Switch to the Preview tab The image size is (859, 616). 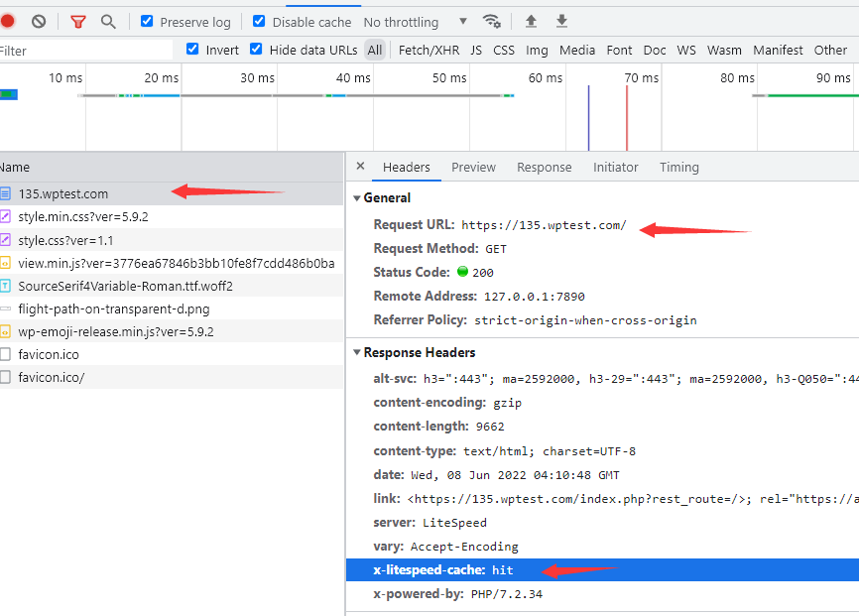[473, 167]
